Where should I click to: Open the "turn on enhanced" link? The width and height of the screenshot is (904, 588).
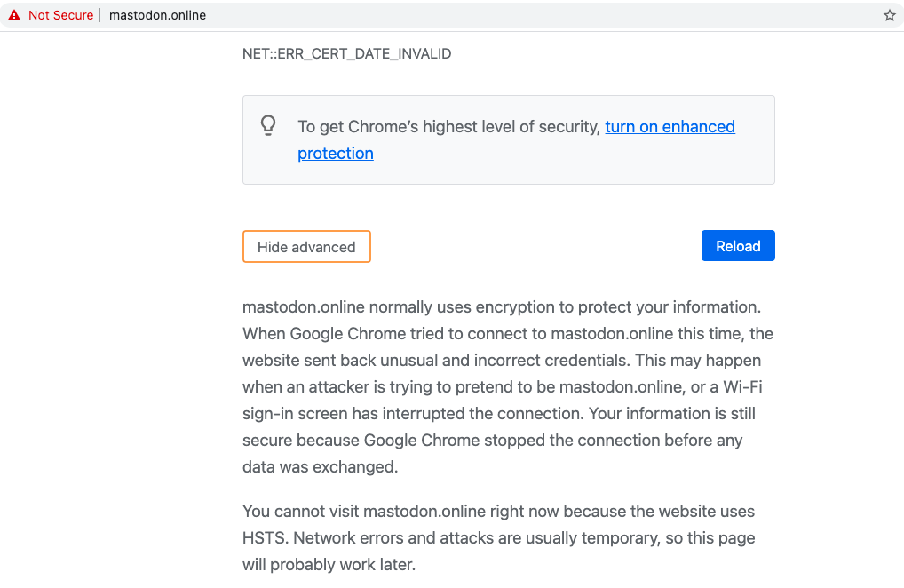click(670, 127)
